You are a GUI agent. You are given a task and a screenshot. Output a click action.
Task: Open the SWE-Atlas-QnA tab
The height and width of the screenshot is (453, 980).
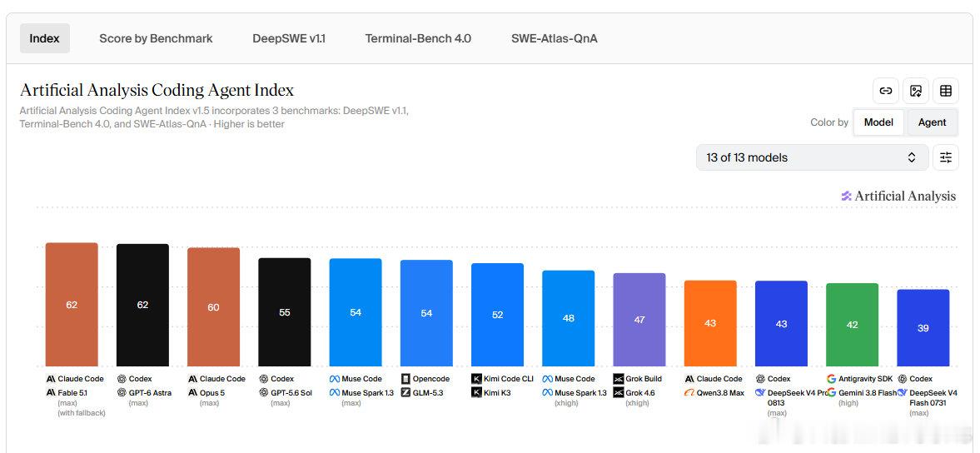(554, 39)
